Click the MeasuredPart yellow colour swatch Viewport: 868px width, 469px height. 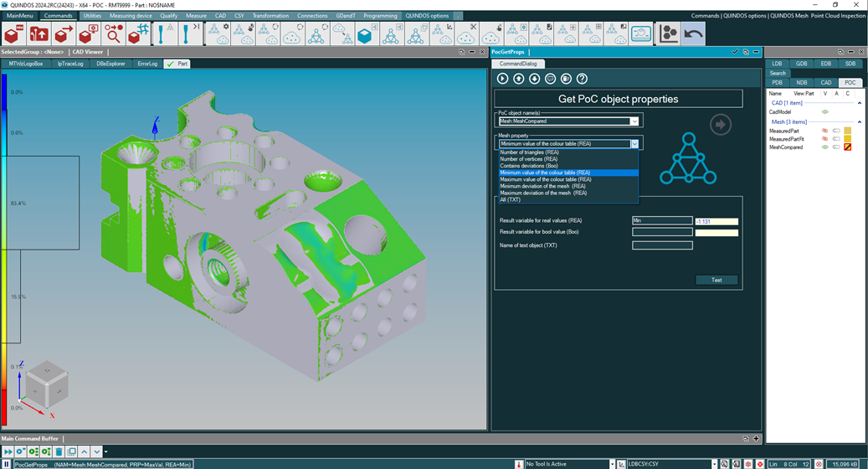point(848,131)
